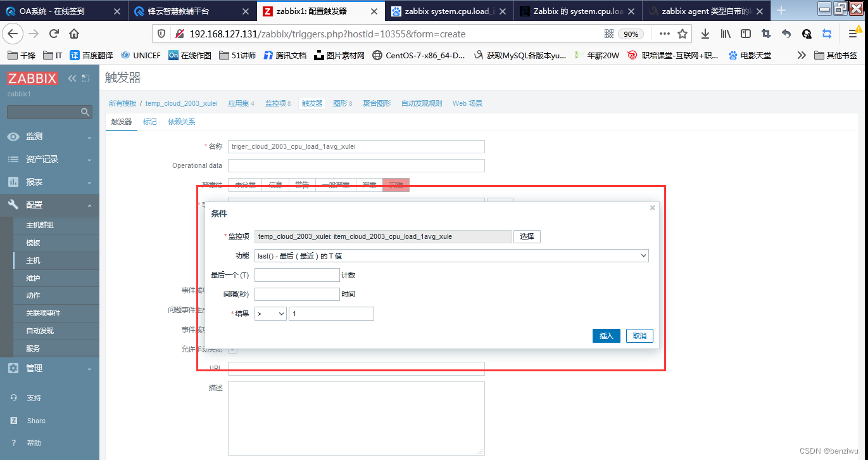868x460 pixels.
Task: Click the Zabbix logo in sidebar
Action: coord(32,79)
